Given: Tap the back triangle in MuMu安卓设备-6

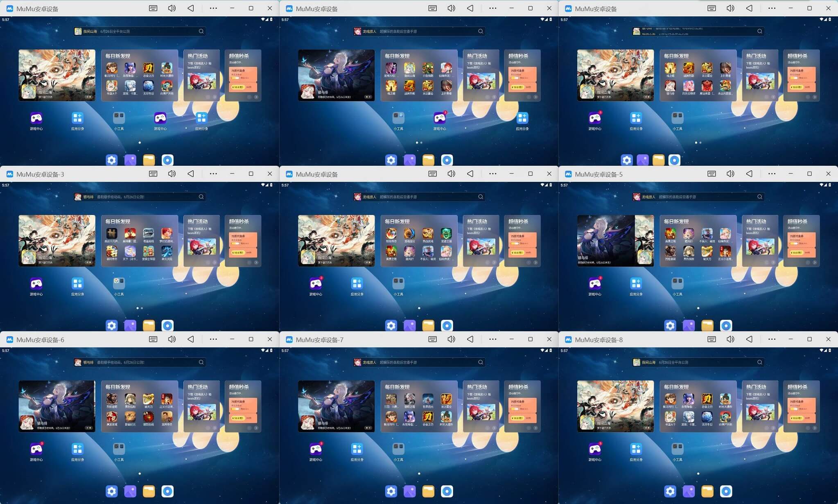Looking at the screenshot, I should [x=191, y=339].
